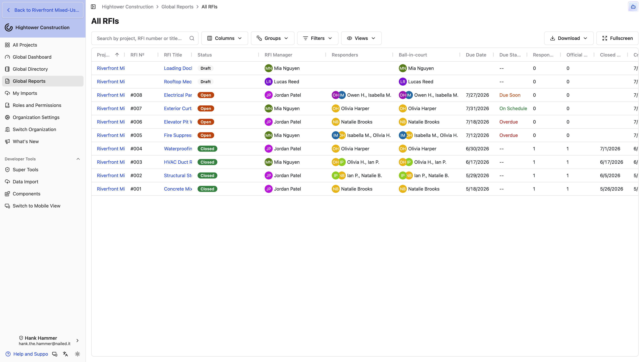Click the Closed status badge for #001
This screenshot has width=644, height=362.
207,189
